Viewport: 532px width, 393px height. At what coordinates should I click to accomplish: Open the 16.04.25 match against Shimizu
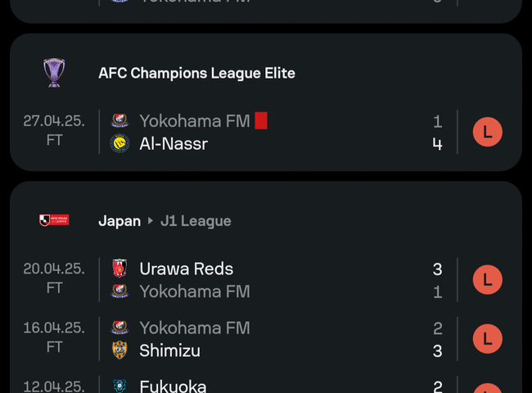tap(266, 339)
